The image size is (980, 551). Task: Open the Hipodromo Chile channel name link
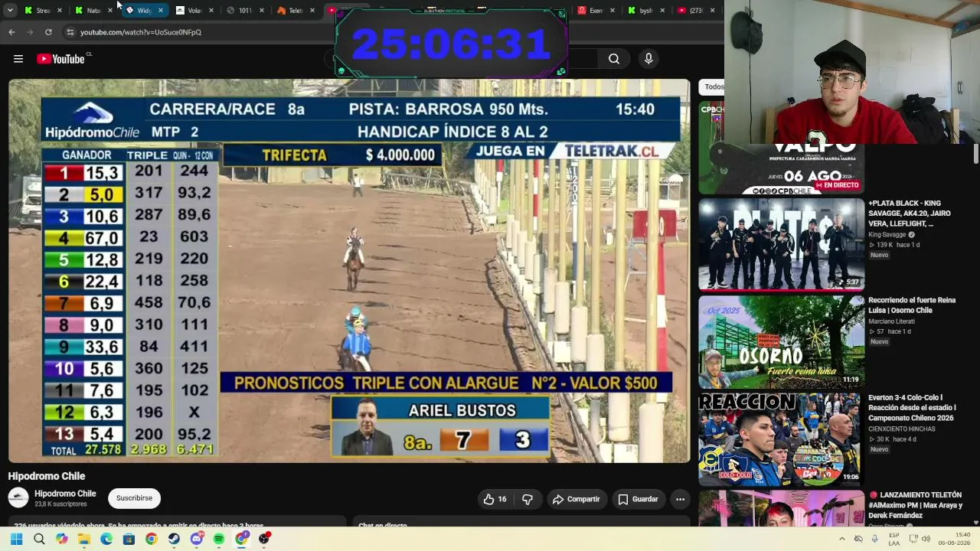65,494
